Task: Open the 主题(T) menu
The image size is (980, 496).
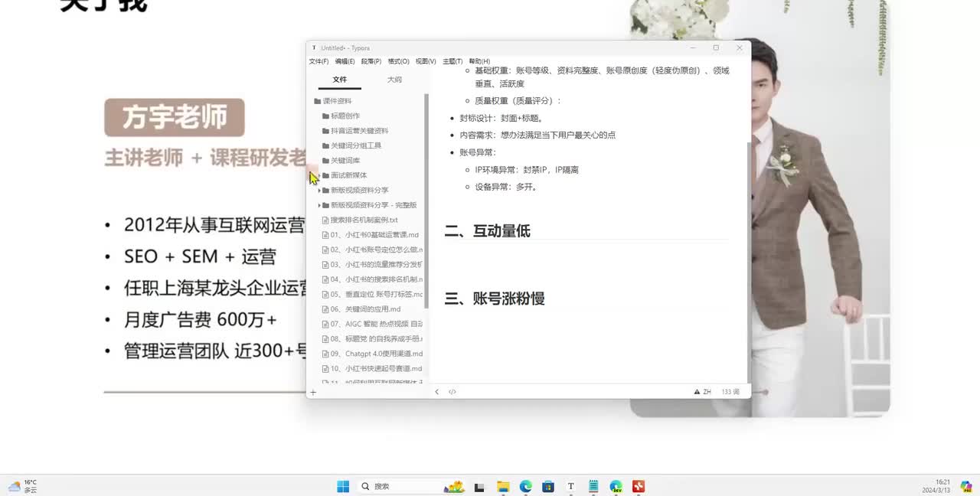Action: 452,61
